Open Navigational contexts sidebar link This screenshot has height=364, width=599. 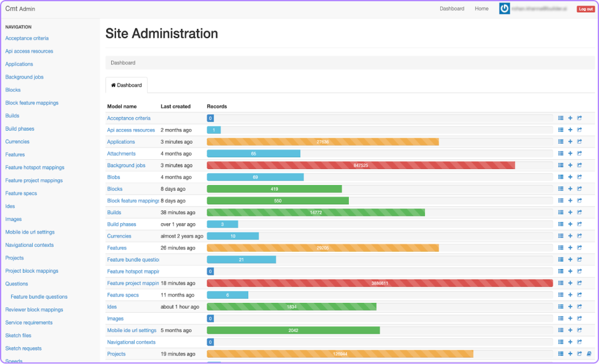tap(30, 245)
